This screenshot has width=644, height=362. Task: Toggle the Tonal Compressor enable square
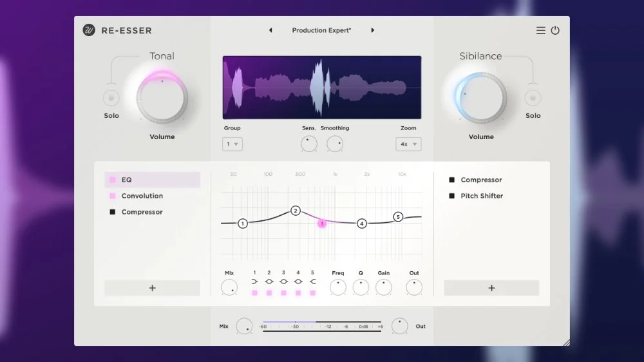[113, 212]
